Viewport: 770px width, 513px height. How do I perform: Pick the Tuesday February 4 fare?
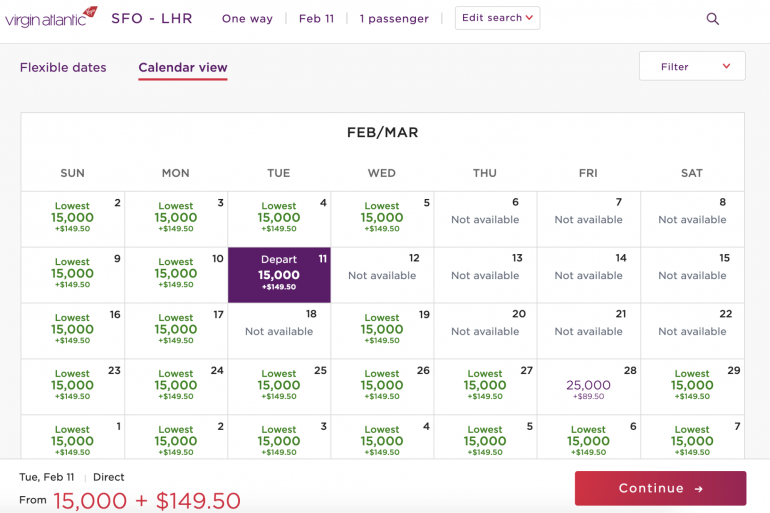279,218
